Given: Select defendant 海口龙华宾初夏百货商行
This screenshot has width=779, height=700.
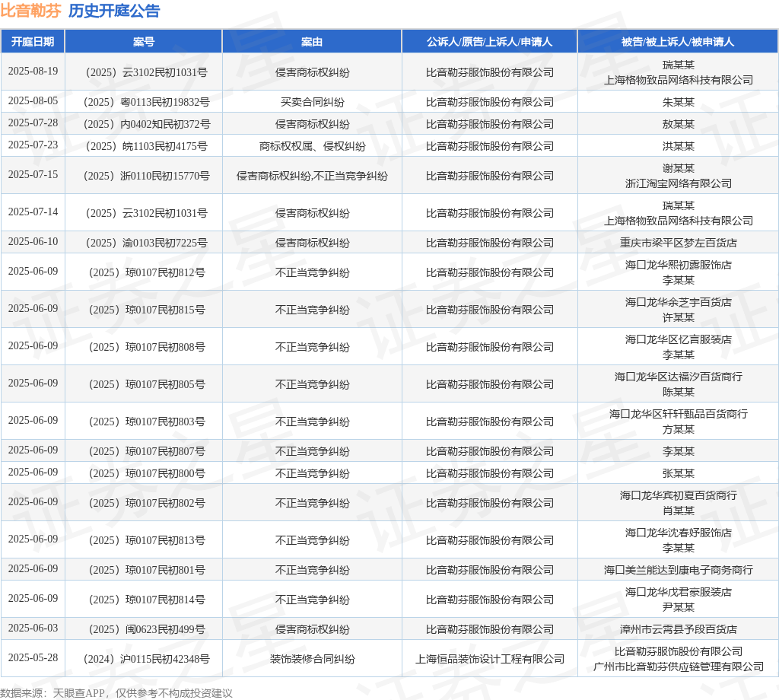Looking at the screenshot, I should click(x=678, y=495).
